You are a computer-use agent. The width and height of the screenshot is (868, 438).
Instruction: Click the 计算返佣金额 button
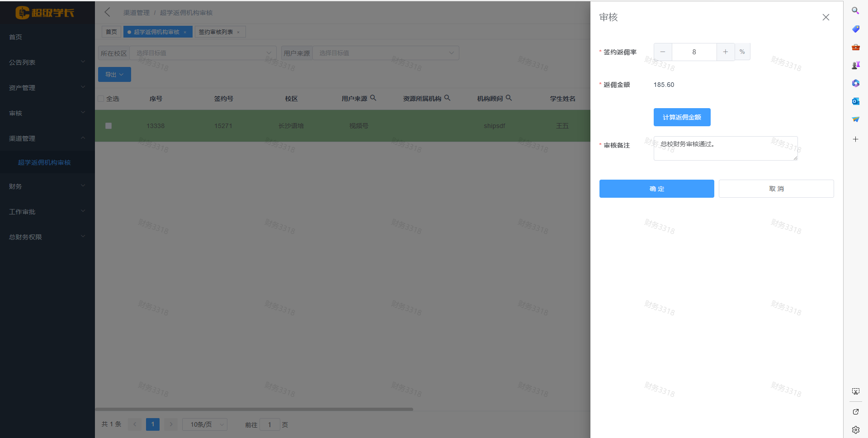pyautogui.click(x=682, y=117)
